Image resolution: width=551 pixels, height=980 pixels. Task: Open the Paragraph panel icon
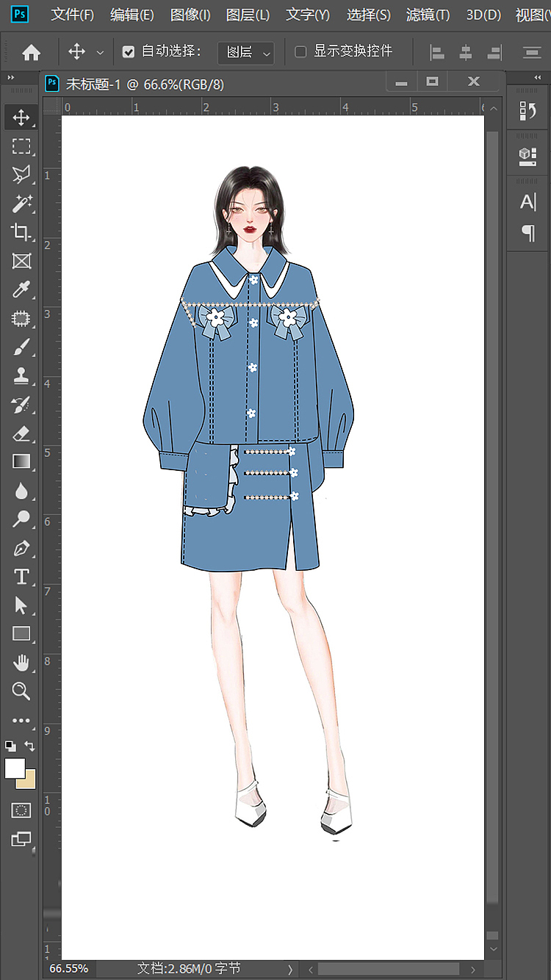527,233
